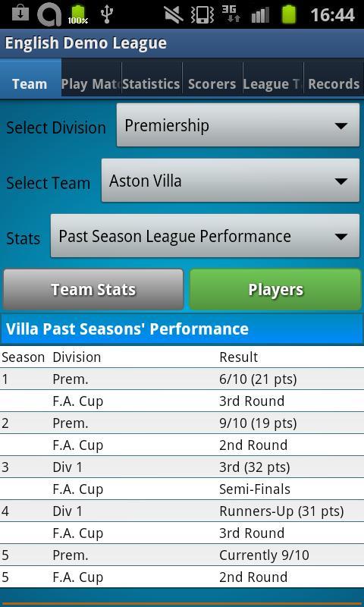Image resolution: width=364 pixels, height=607 pixels.
Task: Tap the 3G data indicator icon
Action: coord(231,14)
